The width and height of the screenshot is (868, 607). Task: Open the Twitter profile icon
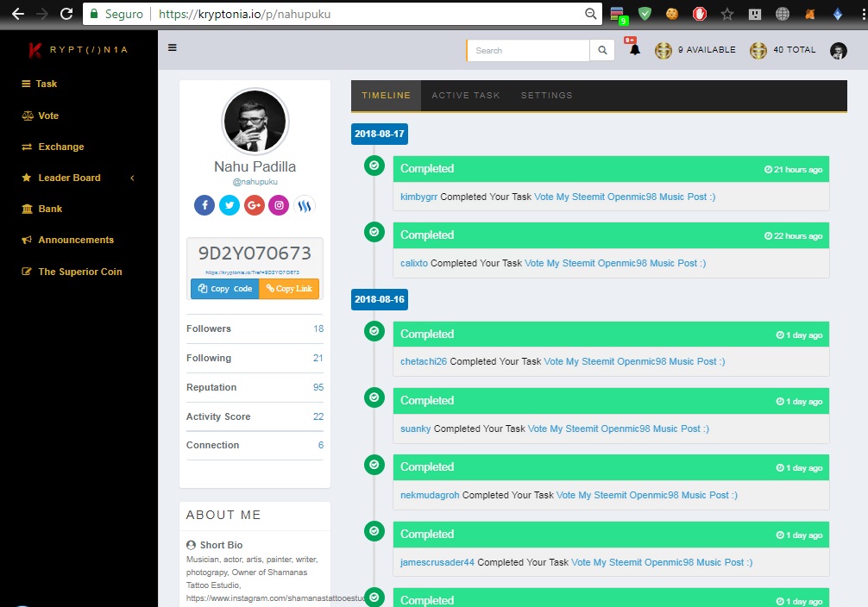pos(230,205)
